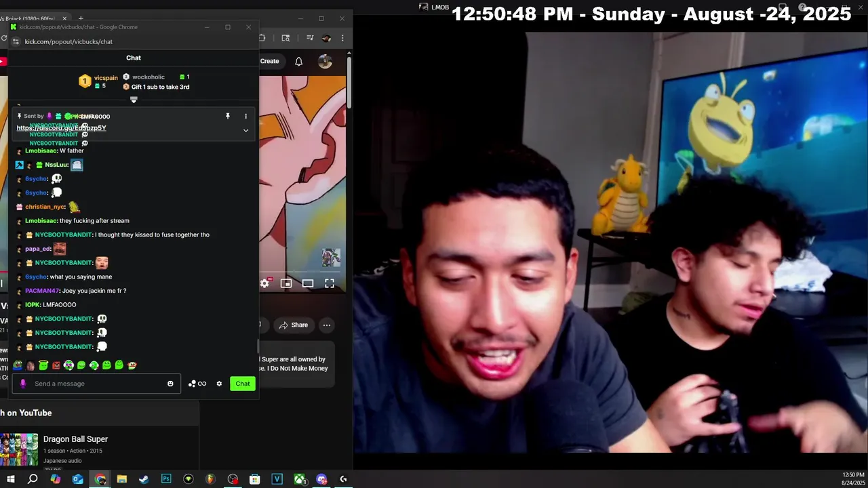
Task: Click 6sycho in 'what you saying mane'
Action: (x=35, y=277)
